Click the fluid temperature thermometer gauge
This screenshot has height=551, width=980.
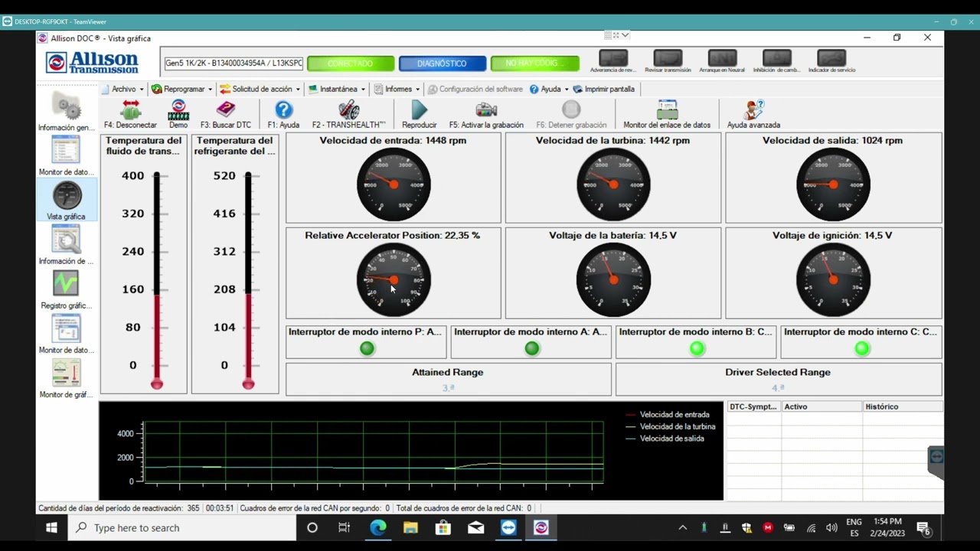tap(157, 279)
